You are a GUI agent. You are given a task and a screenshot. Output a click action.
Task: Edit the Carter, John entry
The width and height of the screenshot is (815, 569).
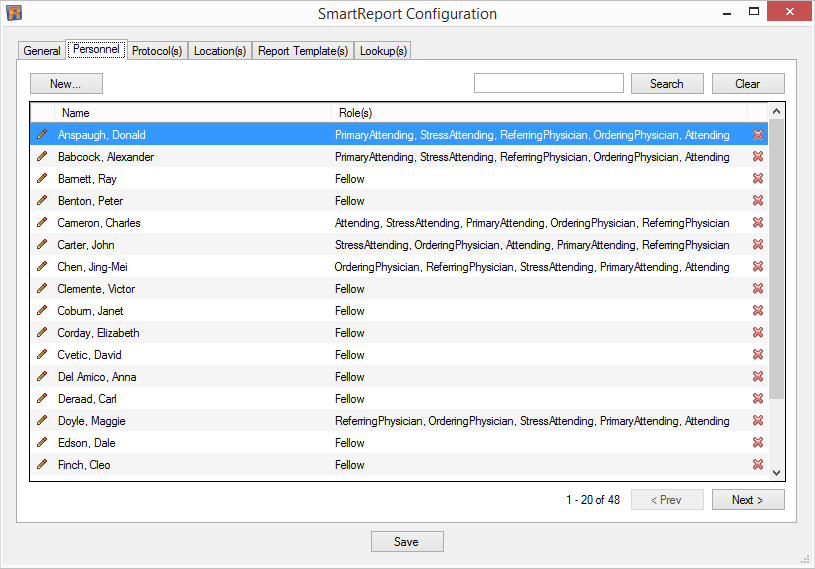[42, 245]
